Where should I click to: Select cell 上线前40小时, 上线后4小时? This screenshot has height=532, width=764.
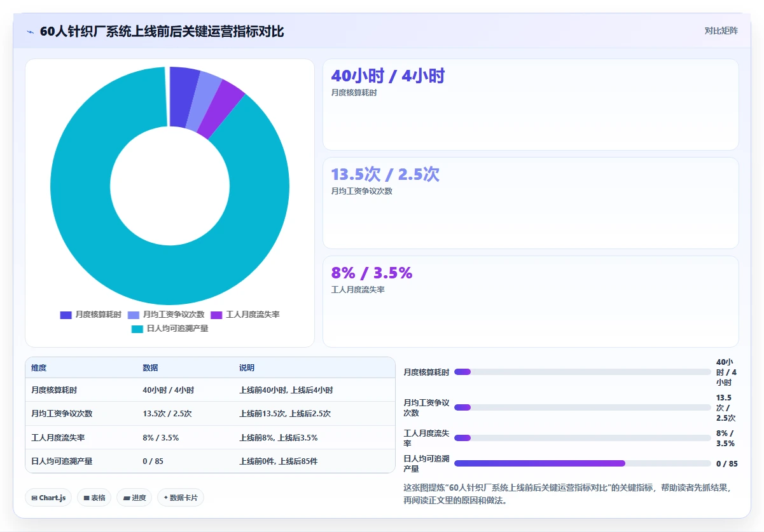click(286, 390)
